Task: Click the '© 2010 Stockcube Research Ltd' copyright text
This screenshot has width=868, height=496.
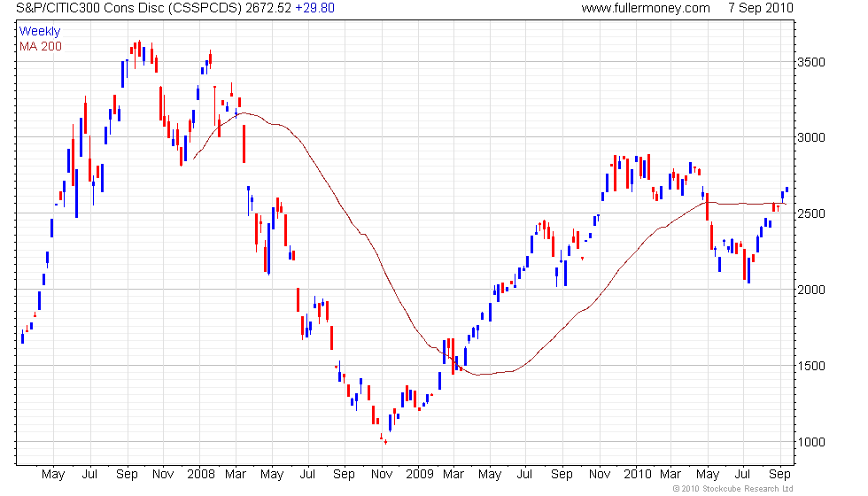Action: [x=733, y=489]
